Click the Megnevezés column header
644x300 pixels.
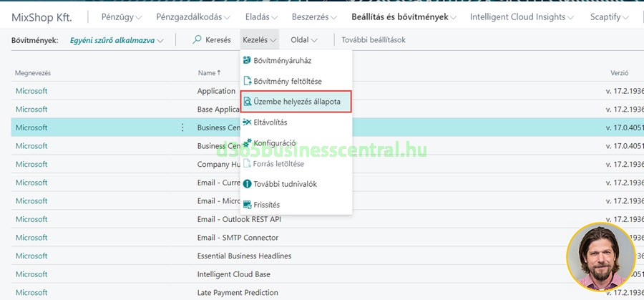point(33,73)
